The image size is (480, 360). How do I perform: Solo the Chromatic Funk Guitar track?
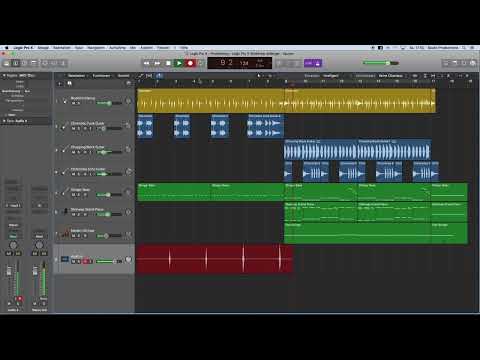point(79,128)
